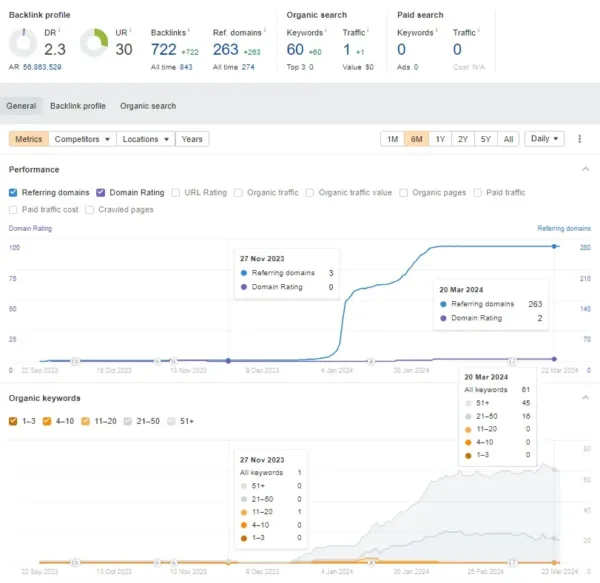Open the Locations dropdown

pyautogui.click(x=146, y=139)
